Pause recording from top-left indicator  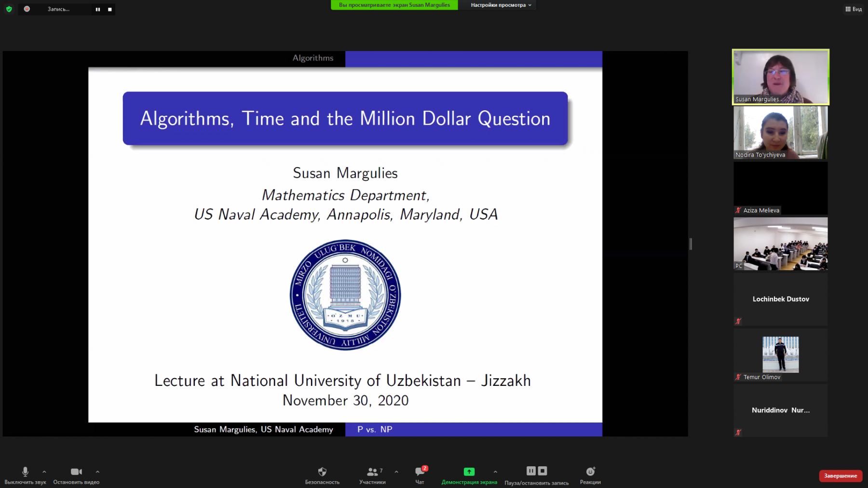[x=98, y=9]
